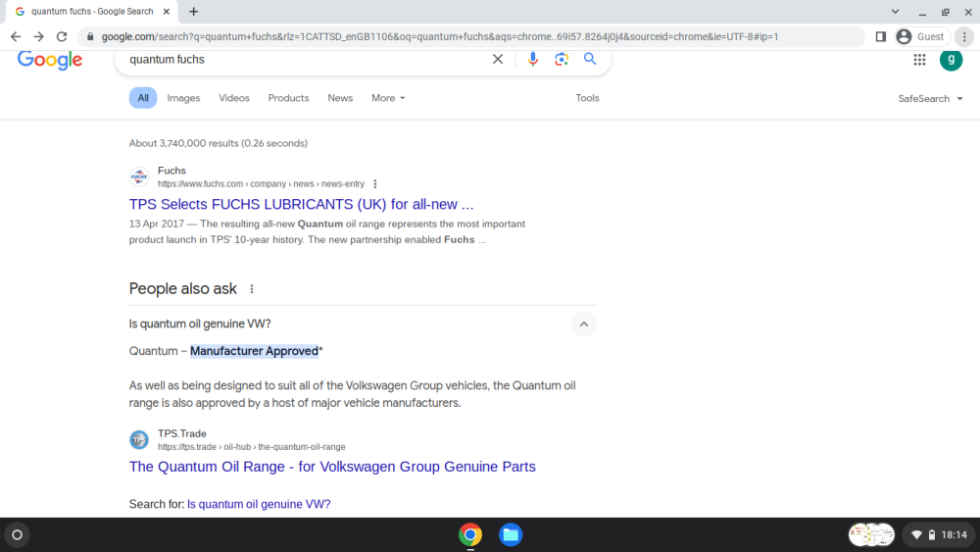Viewport: 980px width, 552px height.
Task: Open the Files app from shelf
Action: [511, 535]
